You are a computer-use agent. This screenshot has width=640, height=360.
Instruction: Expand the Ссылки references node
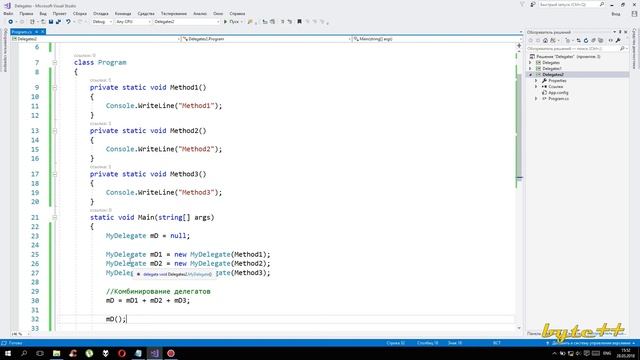[536, 87]
